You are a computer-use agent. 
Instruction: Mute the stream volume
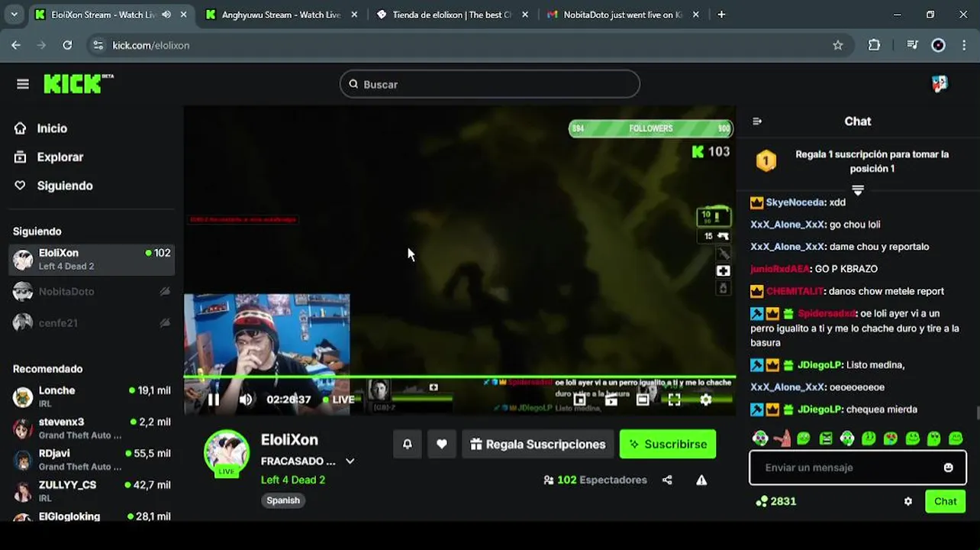click(x=245, y=399)
